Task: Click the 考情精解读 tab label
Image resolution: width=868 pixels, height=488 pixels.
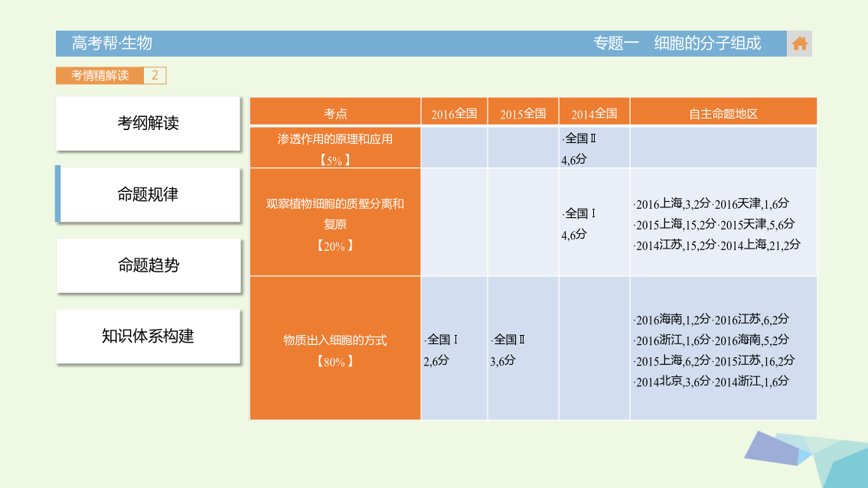Action: point(100,75)
